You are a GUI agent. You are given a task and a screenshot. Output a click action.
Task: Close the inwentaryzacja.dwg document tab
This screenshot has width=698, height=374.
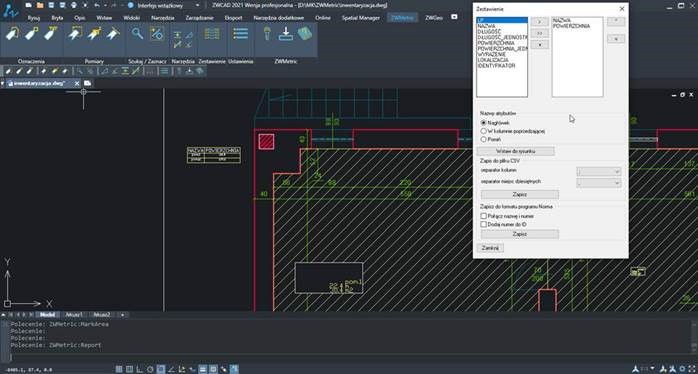(77, 83)
